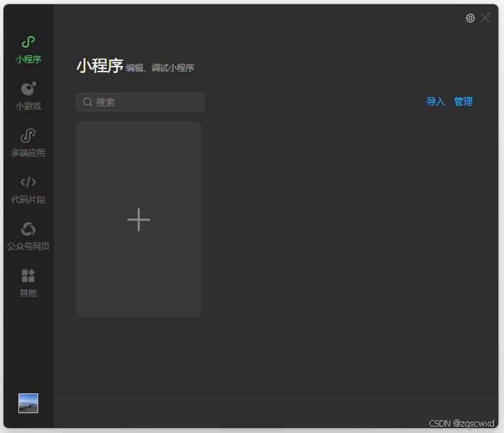Image resolution: width=504 pixels, height=433 pixels.
Task: Close the project launcher window
Action: [x=486, y=18]
